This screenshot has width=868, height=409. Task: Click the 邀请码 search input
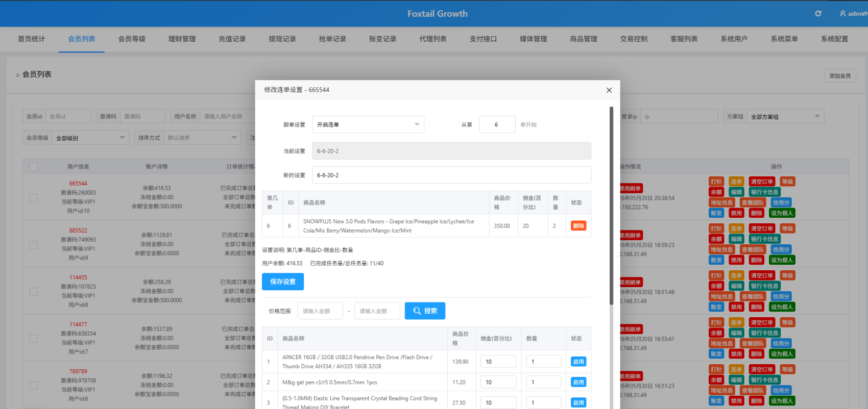coord(142,116)
